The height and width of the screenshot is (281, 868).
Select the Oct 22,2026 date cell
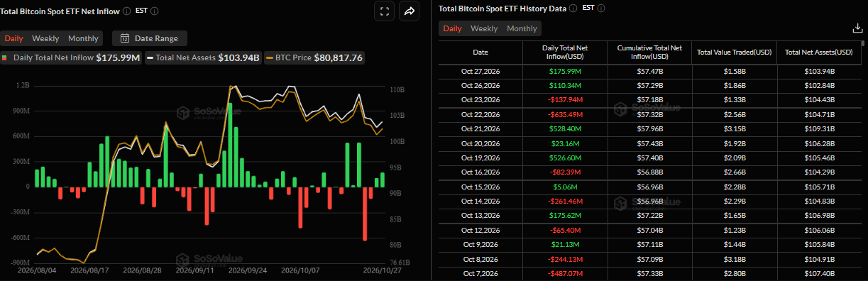click(x=480, y=114)
